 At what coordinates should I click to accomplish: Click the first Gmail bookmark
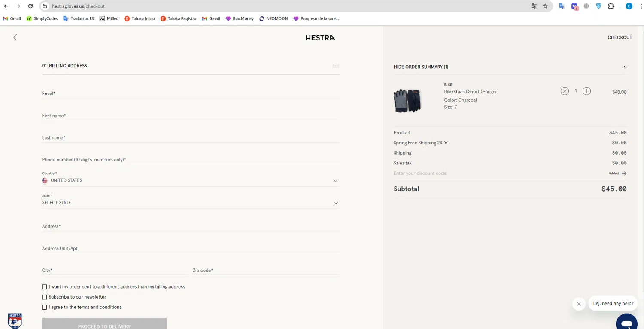[12, 18]
